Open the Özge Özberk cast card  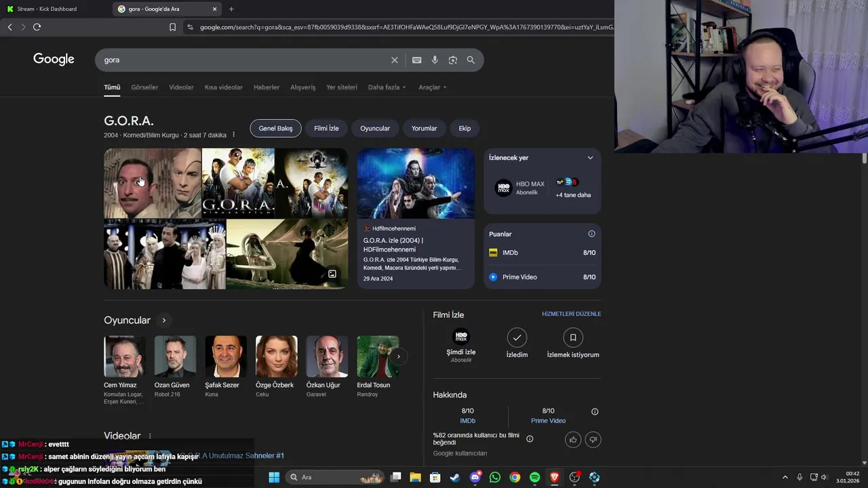(276, 366)
